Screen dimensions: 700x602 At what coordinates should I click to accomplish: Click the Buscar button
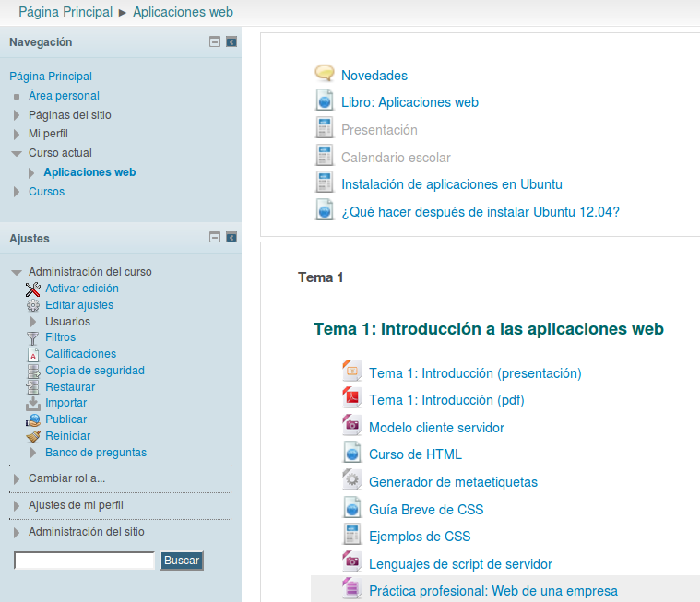coord(182,560)
